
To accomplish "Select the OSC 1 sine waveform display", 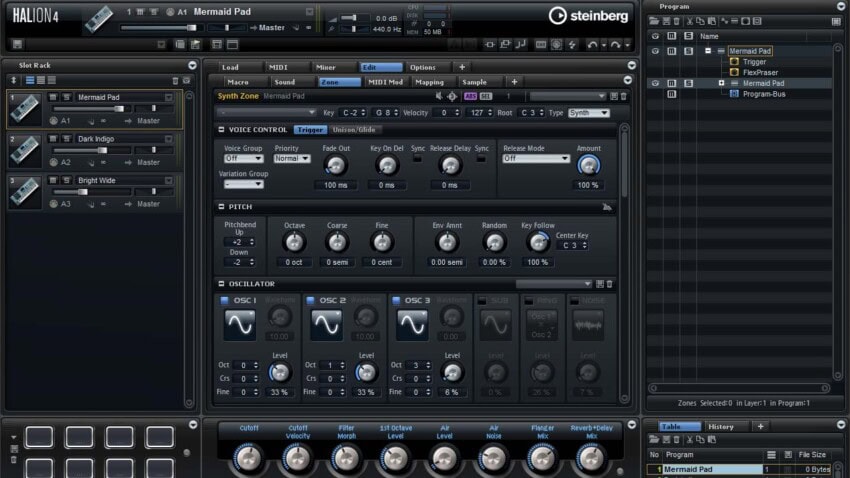I will coord(239,324).
